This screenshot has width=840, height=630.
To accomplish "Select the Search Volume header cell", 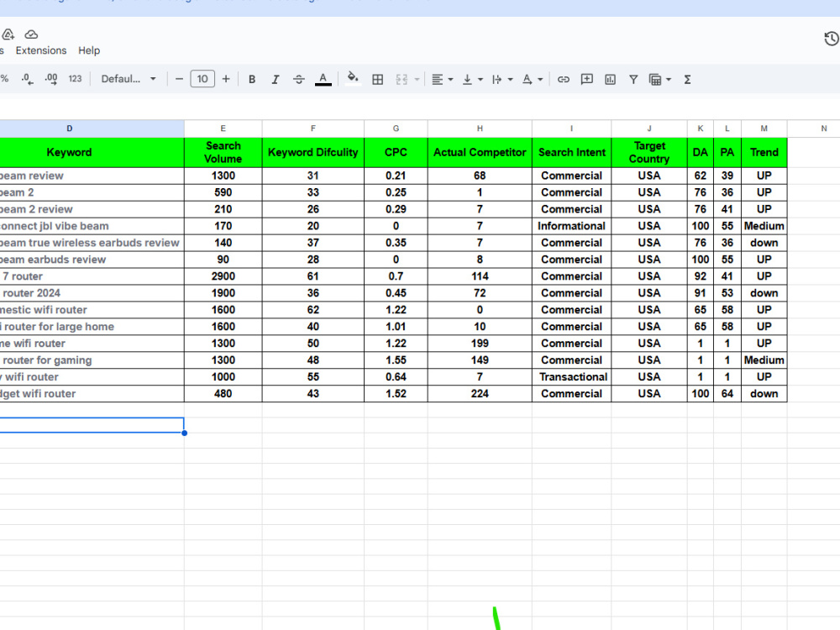I will click(x=223, y=152).
